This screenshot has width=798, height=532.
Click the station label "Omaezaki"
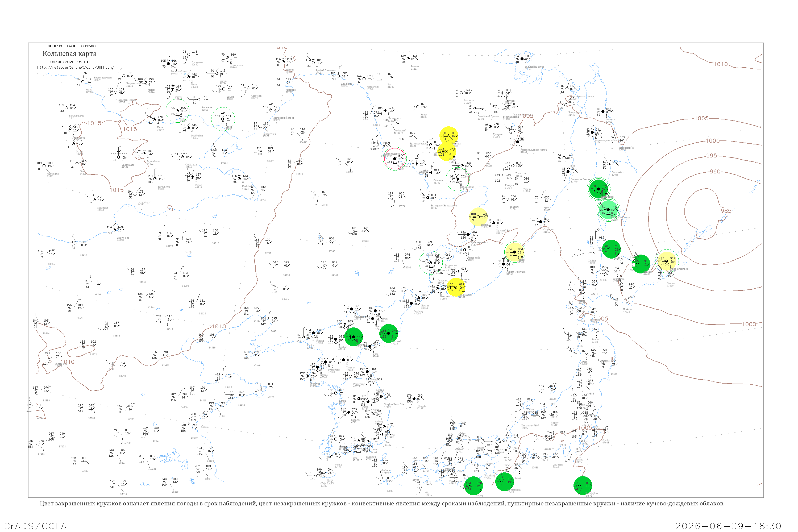coord(558,464)
